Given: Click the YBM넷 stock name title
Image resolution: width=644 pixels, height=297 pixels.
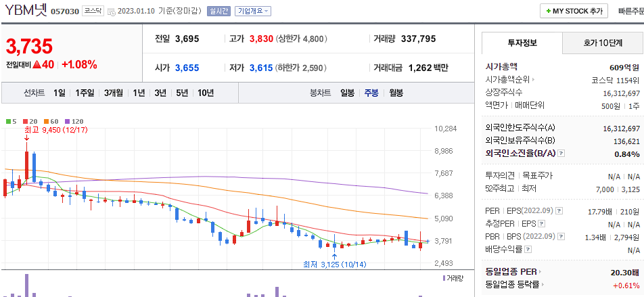Looking at the screenshot, I should pos(26,11).
